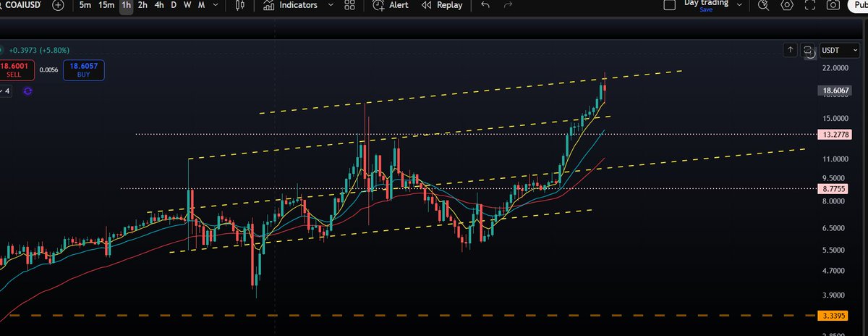Open the indicator templates grid icon
Viewport: 868px width, 336px height.
tap(350, 5)
